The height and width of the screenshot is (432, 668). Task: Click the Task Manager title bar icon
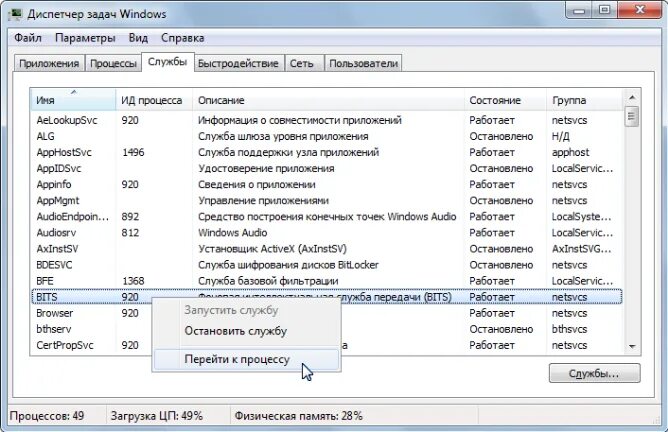(x=15, y=14)
